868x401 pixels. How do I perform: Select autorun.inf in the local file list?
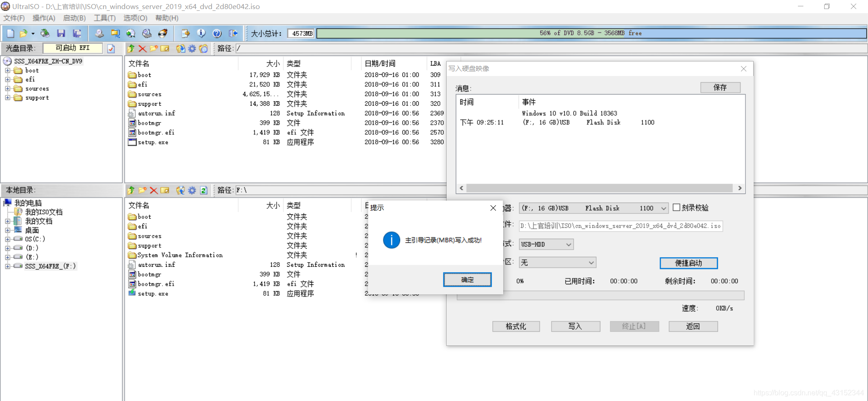coord(156,265)
